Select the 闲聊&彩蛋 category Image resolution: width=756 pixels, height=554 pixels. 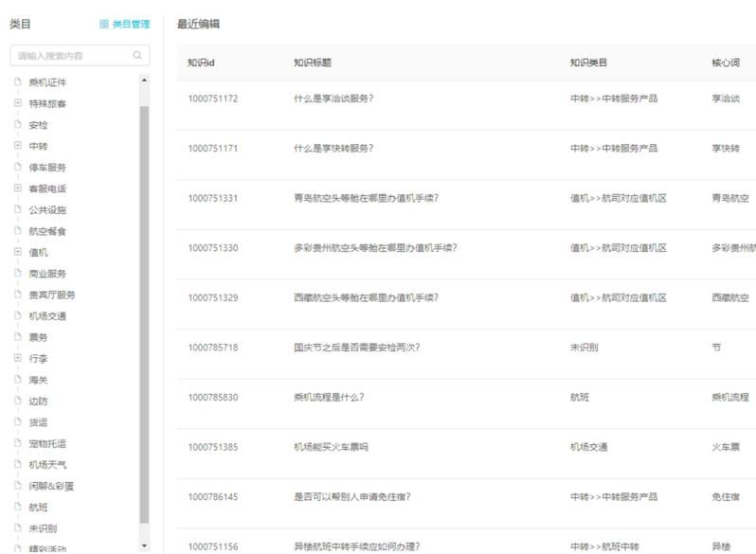pyautogui.click(x=47, y=486)
